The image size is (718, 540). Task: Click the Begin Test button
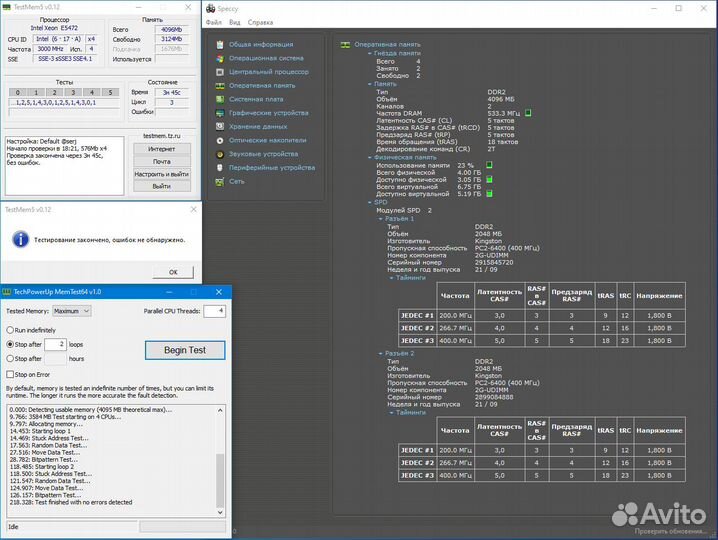click(x=184, y=350)
